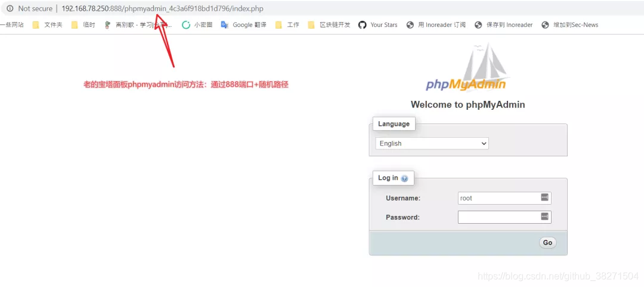Open the 区块链开发 bookmark folder

coord(329,24)
